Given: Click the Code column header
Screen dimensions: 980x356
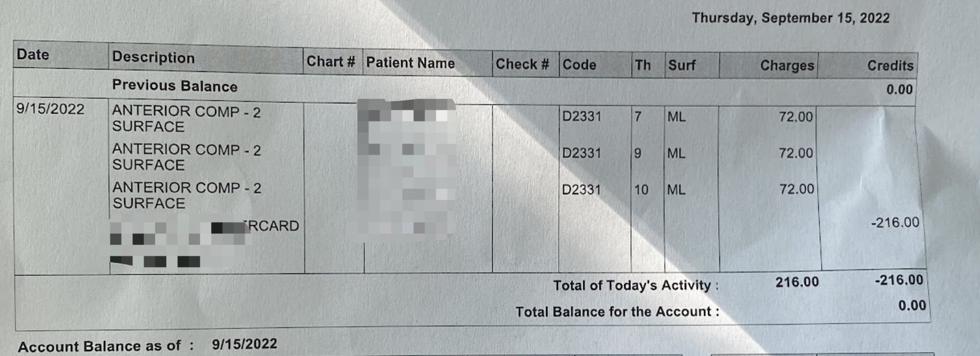Looking at the screenshot, I should tap(579, 65).
